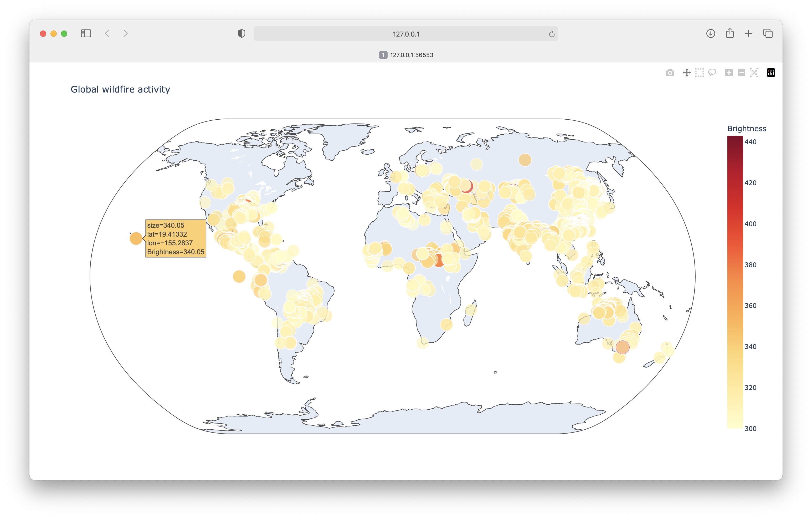Click the 380 colorbar tick label
Screen dimensions: 812x519
(750, 265)
